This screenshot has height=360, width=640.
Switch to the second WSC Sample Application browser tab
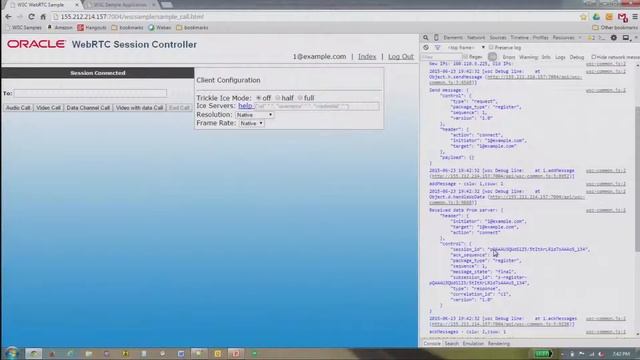click(120, 5)
